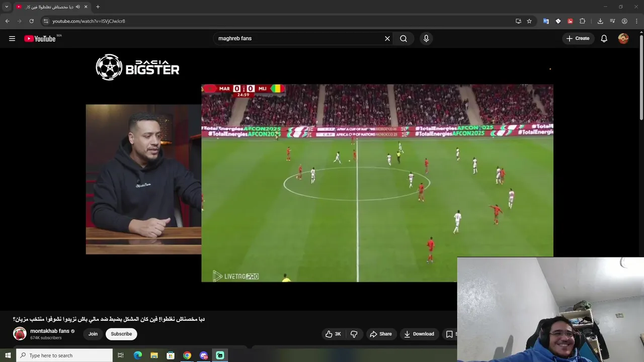This screenshot has width=644, height=362.
Task: Go to the YouTube home logo
Action: click(40, 39)
